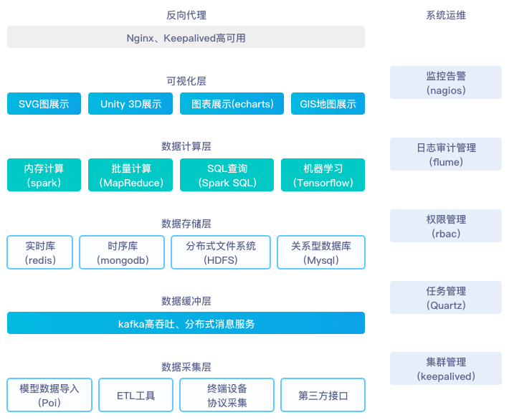Select 日志审计管理 (flume) item
Screen dimensions: 509x420
[x=445, y=154]
